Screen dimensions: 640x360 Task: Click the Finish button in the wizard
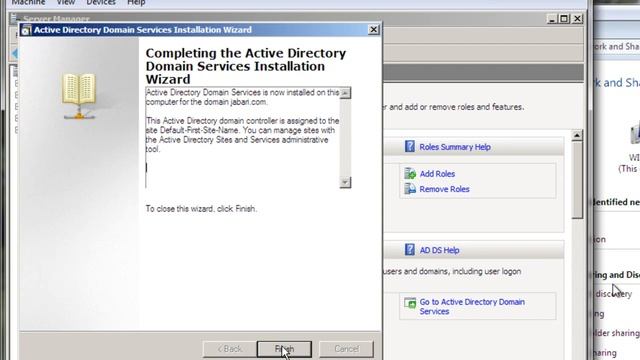point(284,349)
